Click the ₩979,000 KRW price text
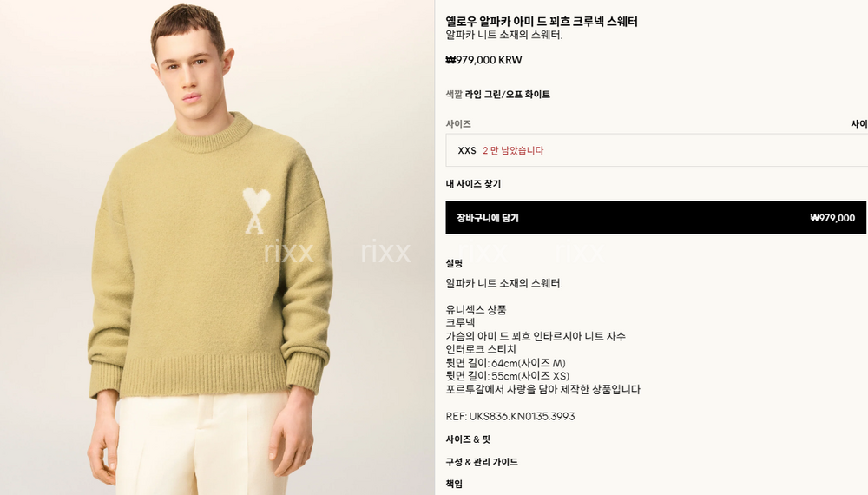 click(483, 60)
